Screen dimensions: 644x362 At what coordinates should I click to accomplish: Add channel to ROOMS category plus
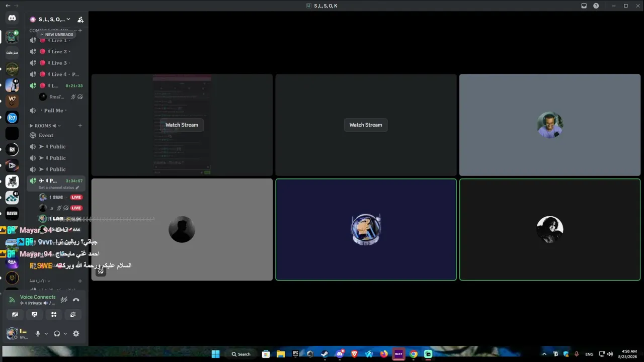point(80,126)
